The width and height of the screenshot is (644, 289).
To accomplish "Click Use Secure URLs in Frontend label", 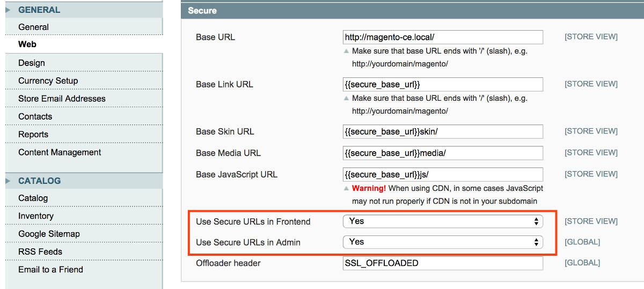I will coord(253,221).
